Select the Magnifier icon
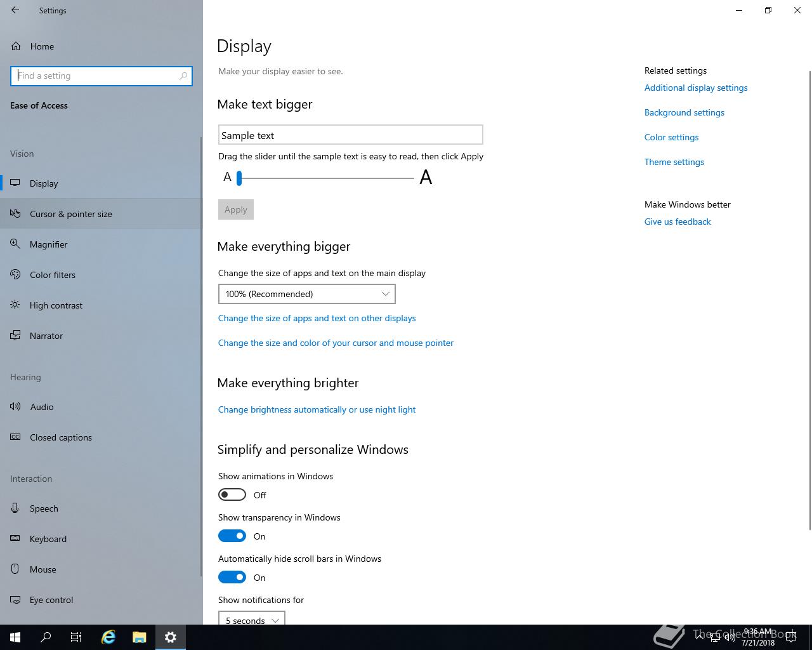 (15, 244)
